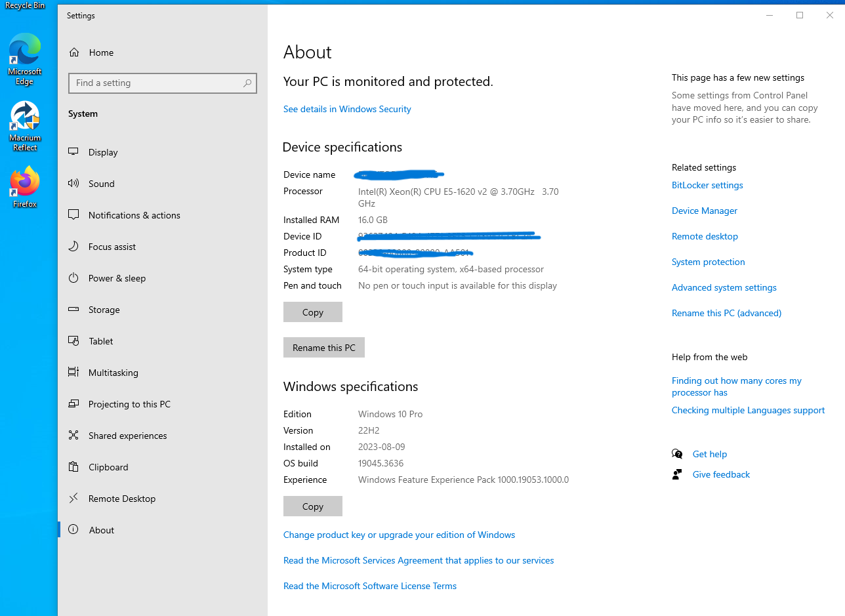Switch to the About section
Image resolution: width=845 pixels, height=616 pixels.
101,529
